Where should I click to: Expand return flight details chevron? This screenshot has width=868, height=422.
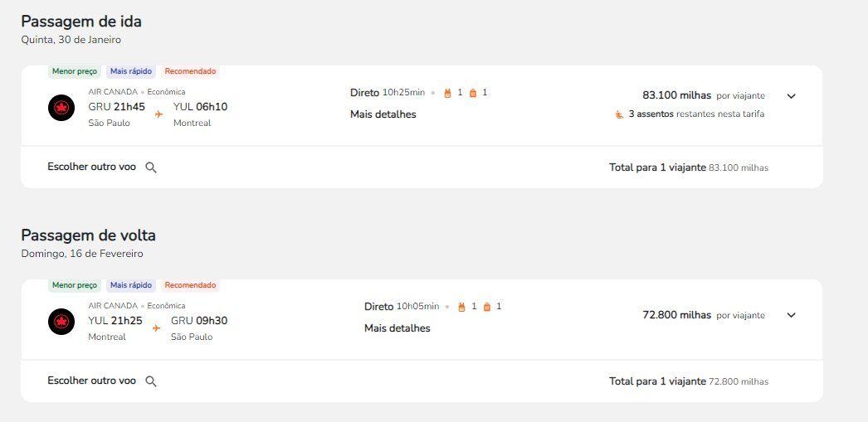tap(792, 315)
